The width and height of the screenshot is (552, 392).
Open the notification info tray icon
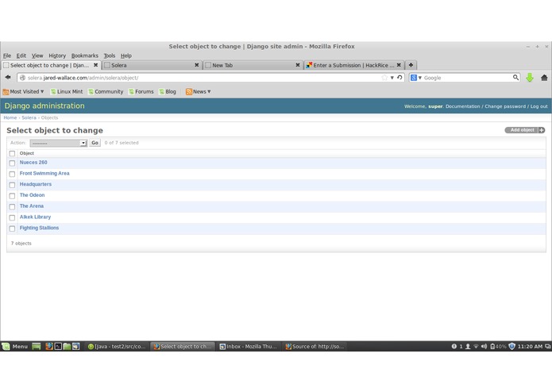tap(454, 346)
